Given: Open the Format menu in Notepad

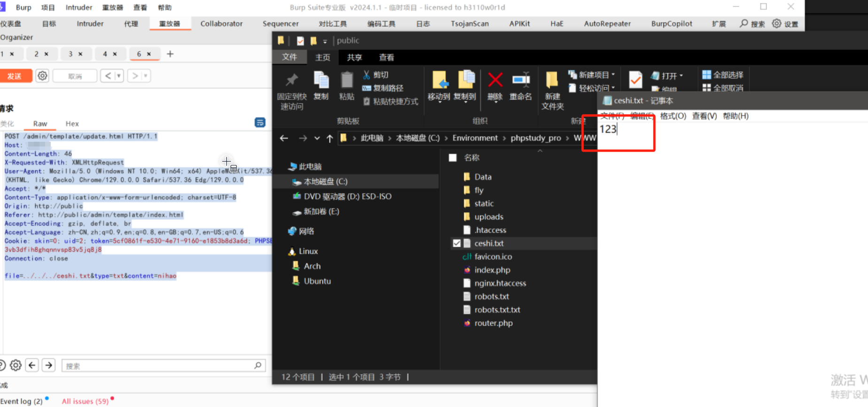Looking at the screenshot, I should point(673,116).
